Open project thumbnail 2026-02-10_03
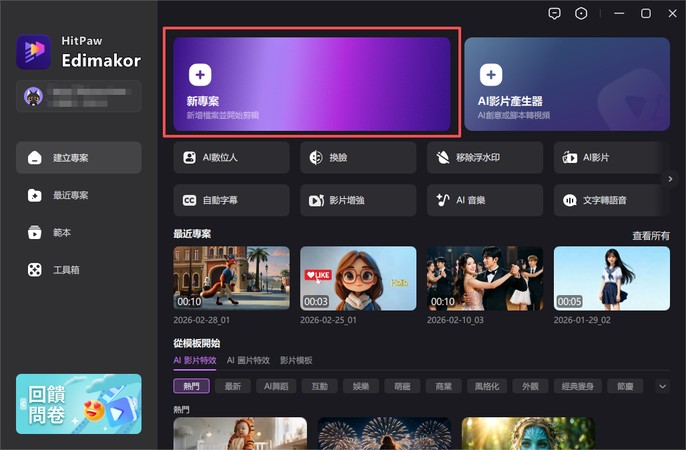This screenshot has width=686, height=450. (485, 278)
